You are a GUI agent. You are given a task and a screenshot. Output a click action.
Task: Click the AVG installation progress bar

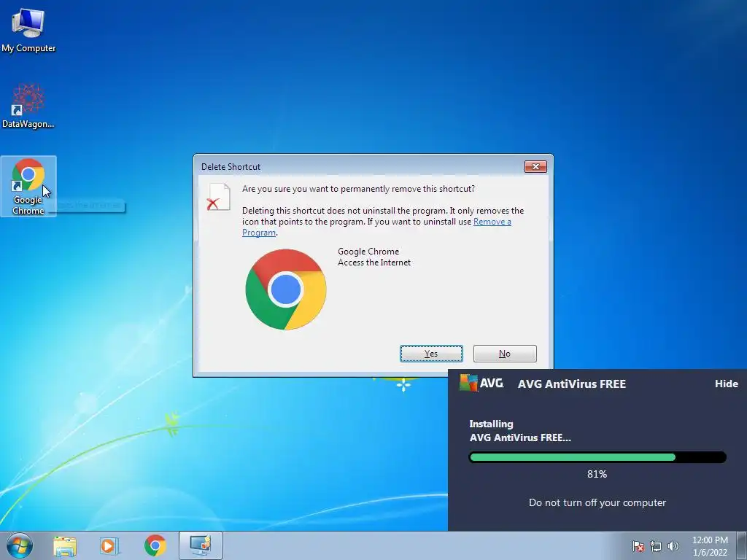[x=597, y=457]
